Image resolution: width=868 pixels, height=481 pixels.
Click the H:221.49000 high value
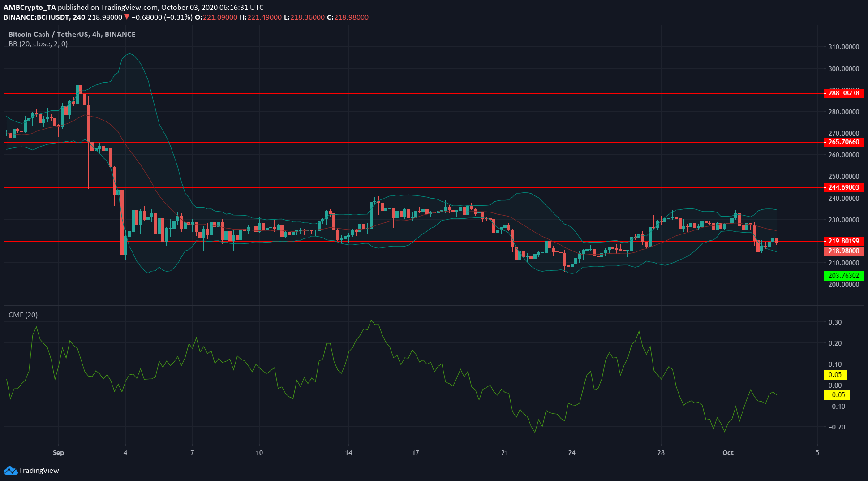click(261, 17)
